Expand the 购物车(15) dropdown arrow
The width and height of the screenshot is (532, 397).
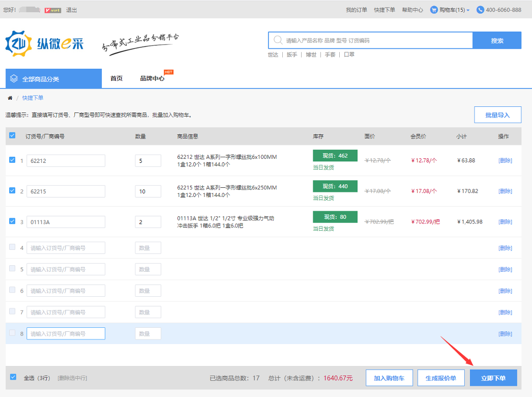pyautogui.click(x=468, y=10)
